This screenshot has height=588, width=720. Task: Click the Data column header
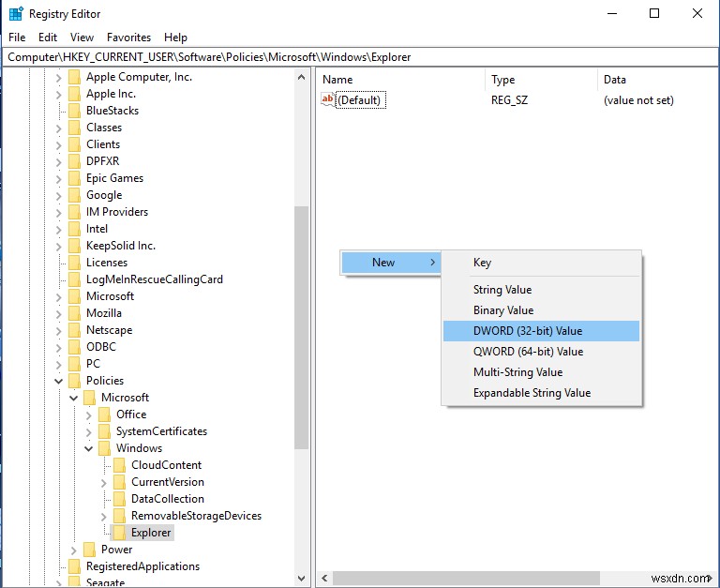tap(658, 80)
